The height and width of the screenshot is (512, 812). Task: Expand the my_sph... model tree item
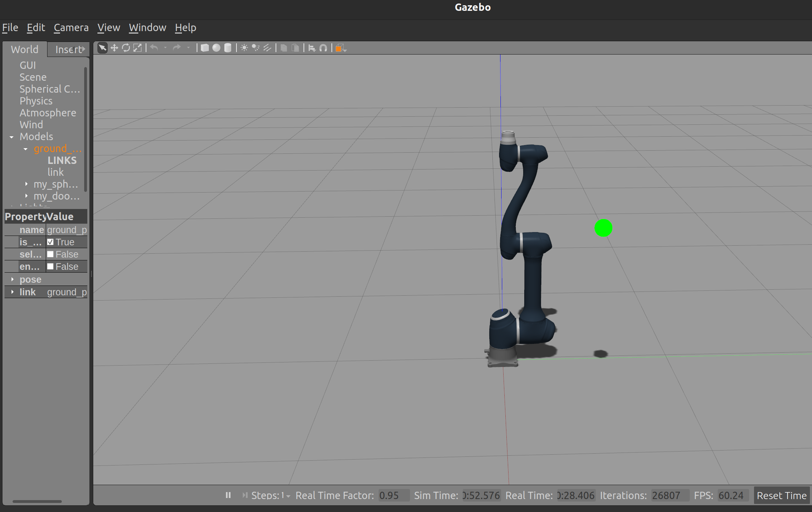point(26,184)
